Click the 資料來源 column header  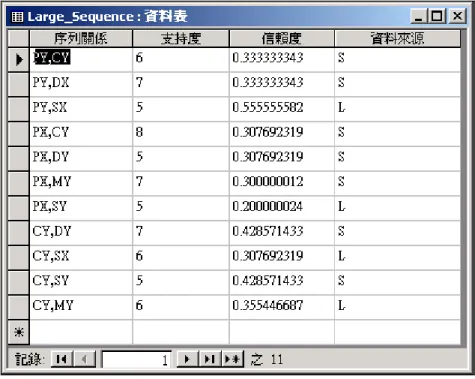coord(398,38)
